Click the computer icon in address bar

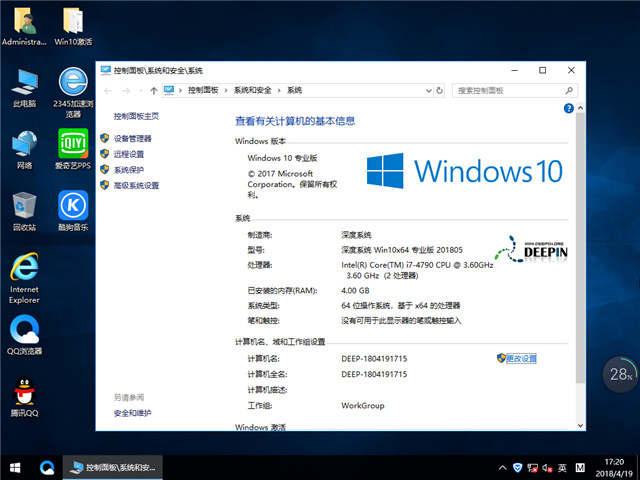pos(169,90)
